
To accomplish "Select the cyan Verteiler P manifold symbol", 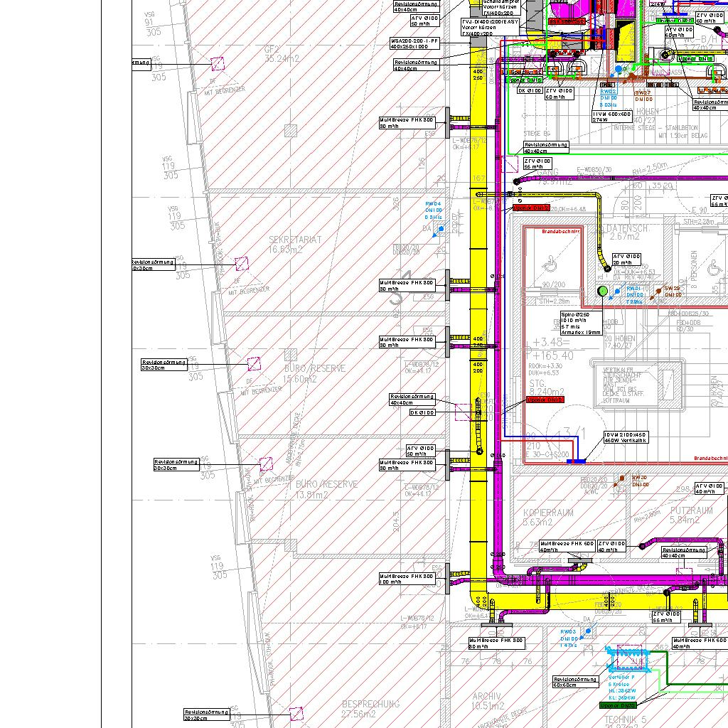I will point(628,658).
